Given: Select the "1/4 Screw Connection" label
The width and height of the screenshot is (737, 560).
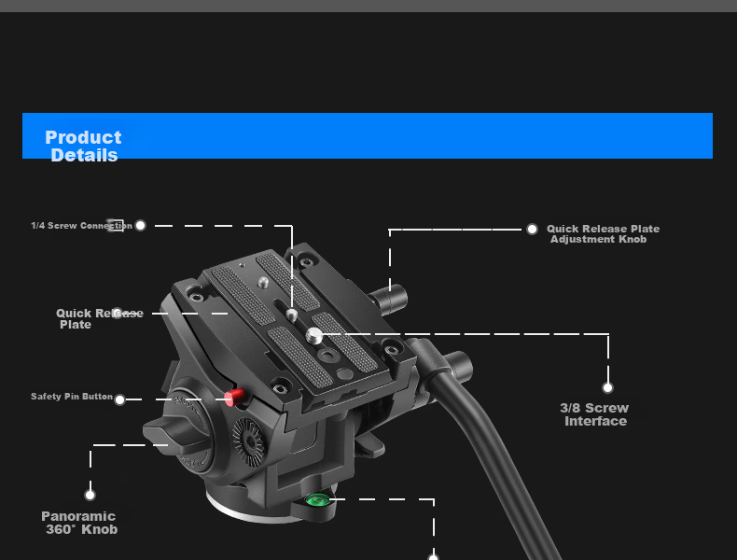Looking at the screenshot, I should pos(81,226).
